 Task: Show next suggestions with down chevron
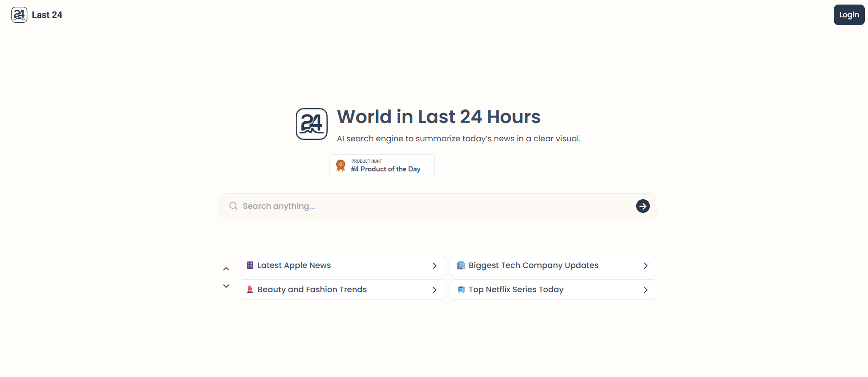[226, 286]
